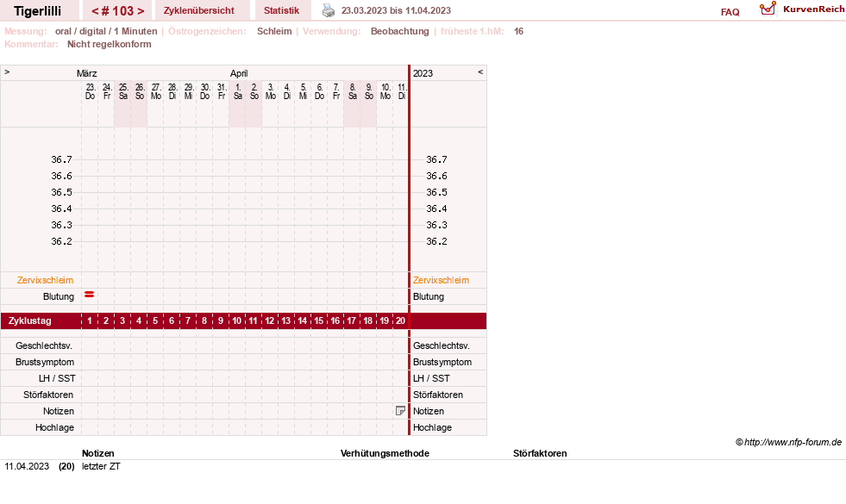Open the KurvenReich link
This screenshot has width=846, height=504.
click(813, 9)
